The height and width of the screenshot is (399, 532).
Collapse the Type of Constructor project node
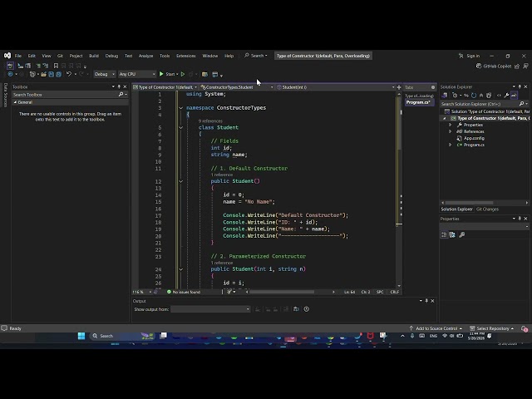pyautogui.click(x=445, y=118)
